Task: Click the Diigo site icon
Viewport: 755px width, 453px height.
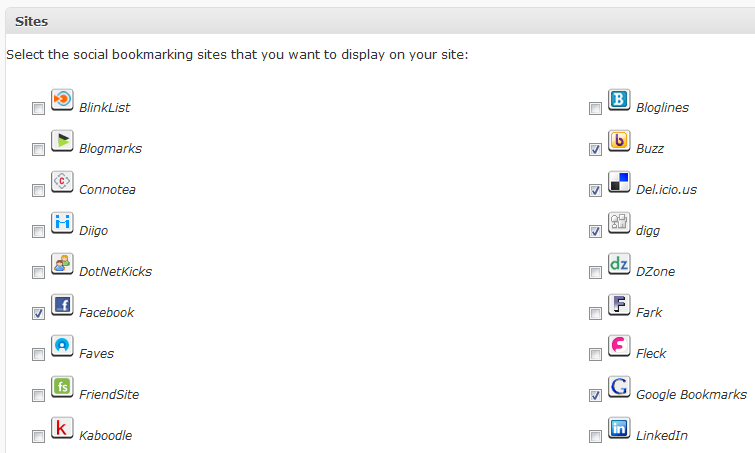Action: [62, 222]
